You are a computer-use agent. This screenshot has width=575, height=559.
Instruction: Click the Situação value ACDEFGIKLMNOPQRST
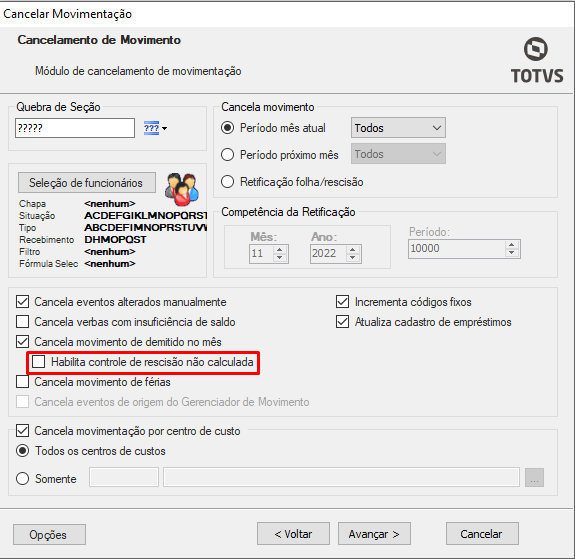point(146,216)
